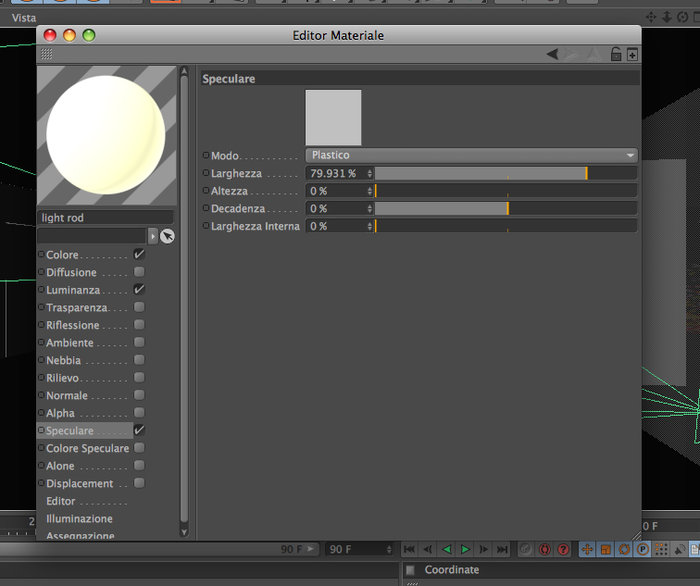The image size is (700, 586).
Task: Click the grip dots icon in editor
Action: pos(46,54)
